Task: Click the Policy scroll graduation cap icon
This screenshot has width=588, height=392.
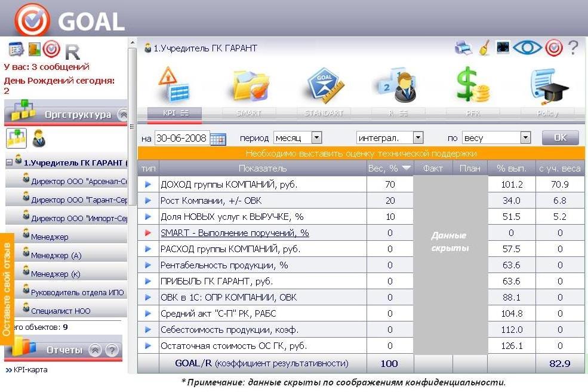Action: click(549, 86)
